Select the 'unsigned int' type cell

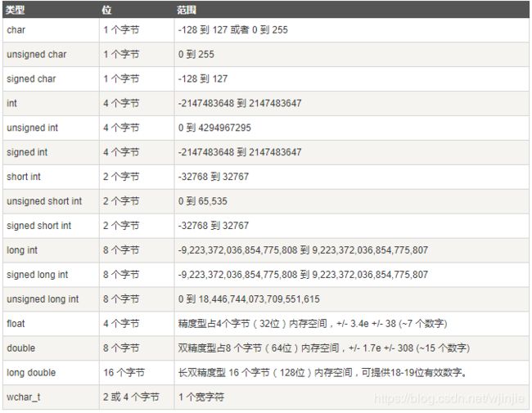[51, 128]
